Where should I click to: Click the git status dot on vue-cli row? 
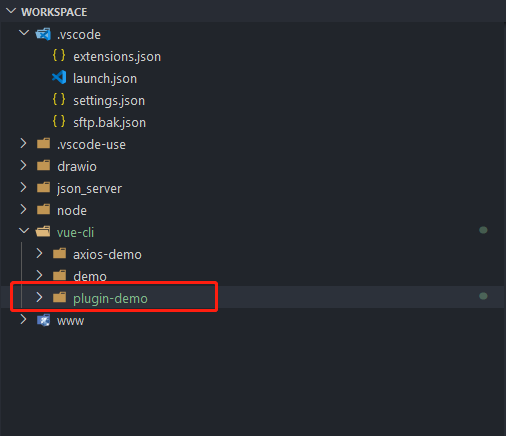coord(483,230)
